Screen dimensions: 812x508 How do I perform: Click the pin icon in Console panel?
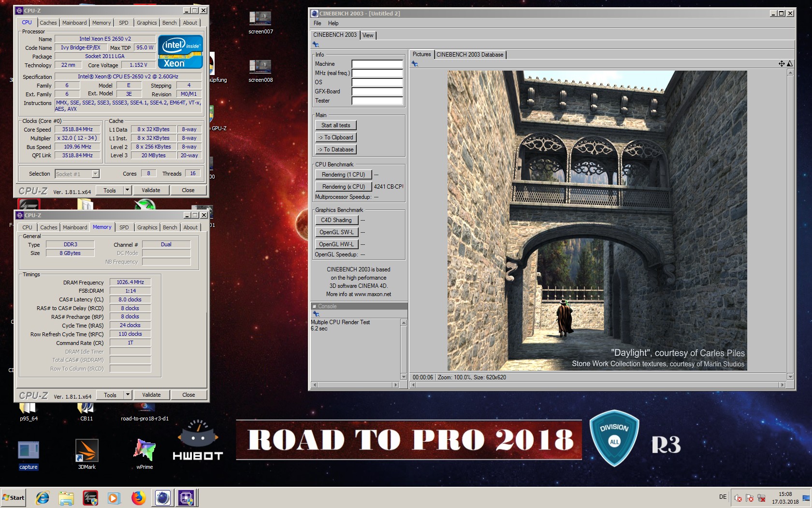(x=316, y=314)
